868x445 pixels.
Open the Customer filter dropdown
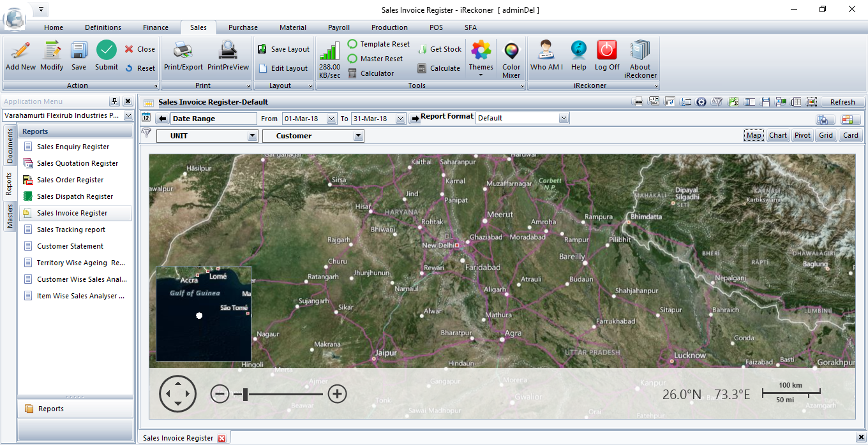[359, 136]
